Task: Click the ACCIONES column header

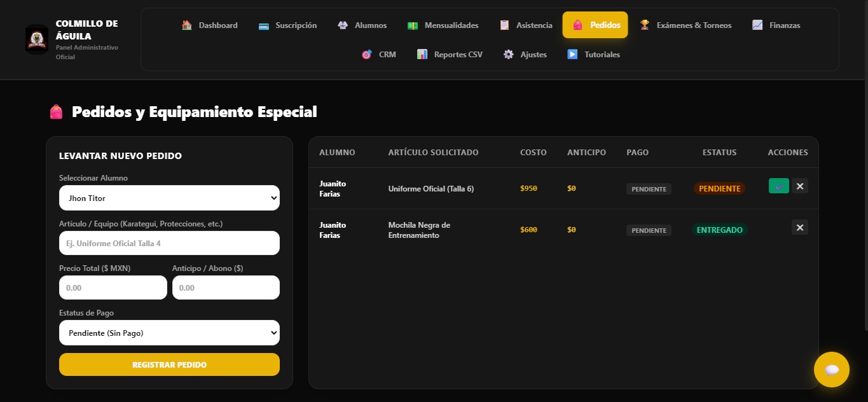Action: tap(788, 153)
